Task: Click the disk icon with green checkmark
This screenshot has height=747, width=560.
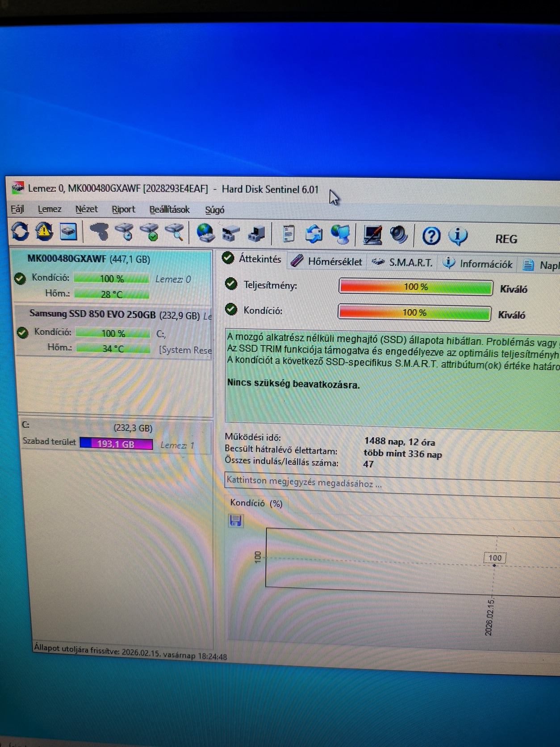Action: (x=150, y=232)
